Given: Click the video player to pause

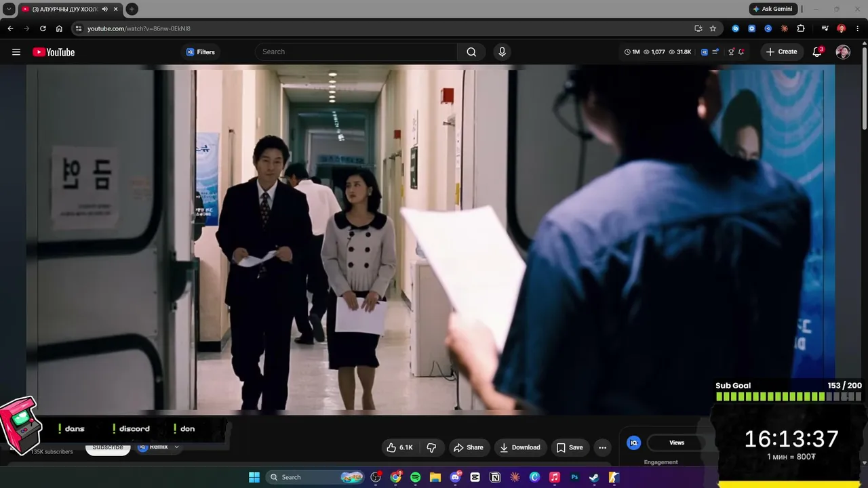Looking at the screenshot, I should [431, 239].
